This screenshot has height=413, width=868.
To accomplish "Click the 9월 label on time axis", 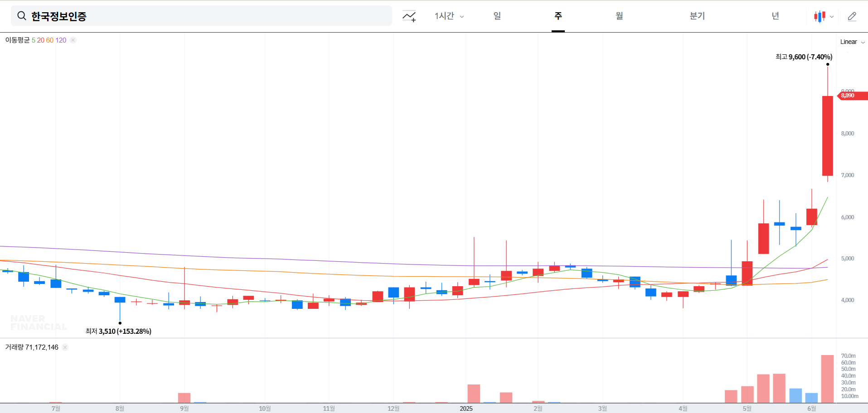I will coord(184,408).
